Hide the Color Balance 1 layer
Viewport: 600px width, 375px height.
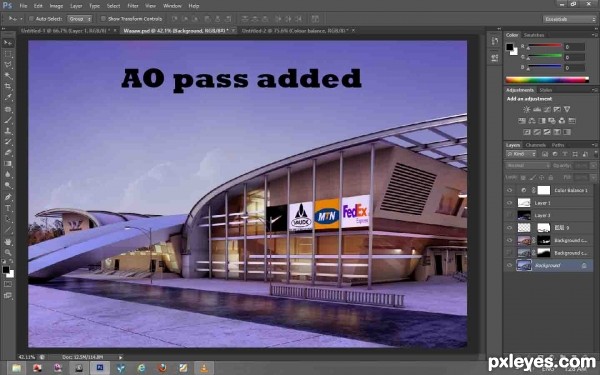(509, 190)
